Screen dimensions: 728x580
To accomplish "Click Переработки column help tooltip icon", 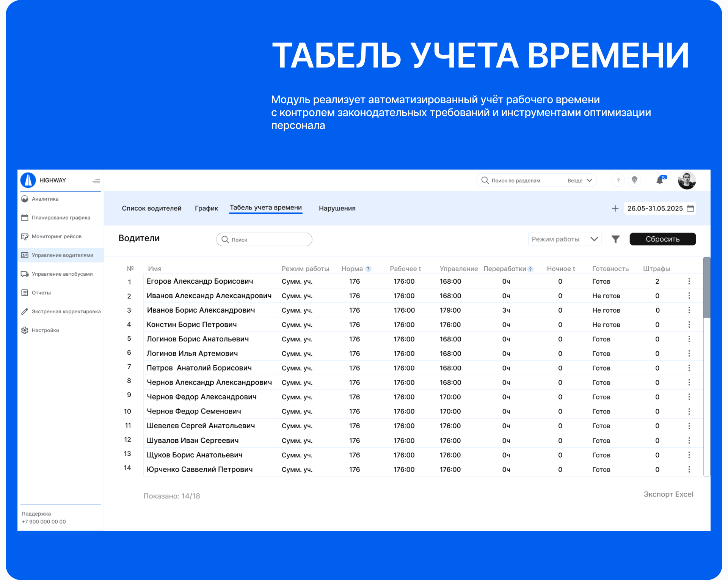I will point(530,269).
